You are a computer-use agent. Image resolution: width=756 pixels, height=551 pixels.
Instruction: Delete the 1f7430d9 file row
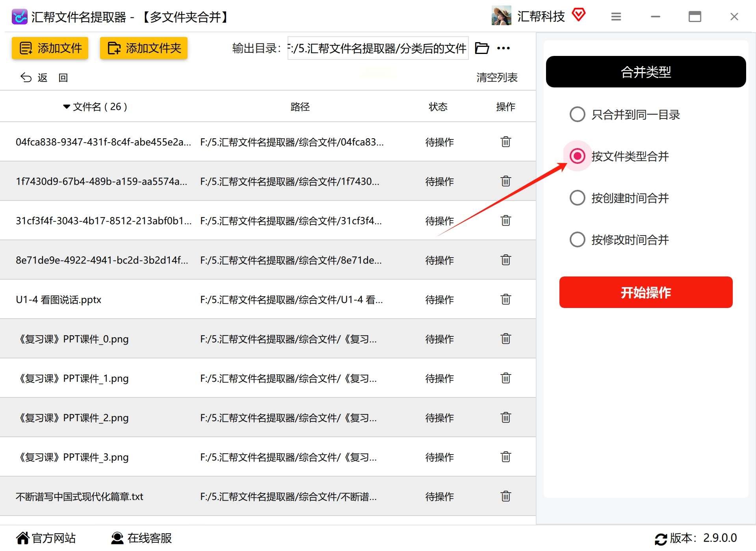pos(506,181)
